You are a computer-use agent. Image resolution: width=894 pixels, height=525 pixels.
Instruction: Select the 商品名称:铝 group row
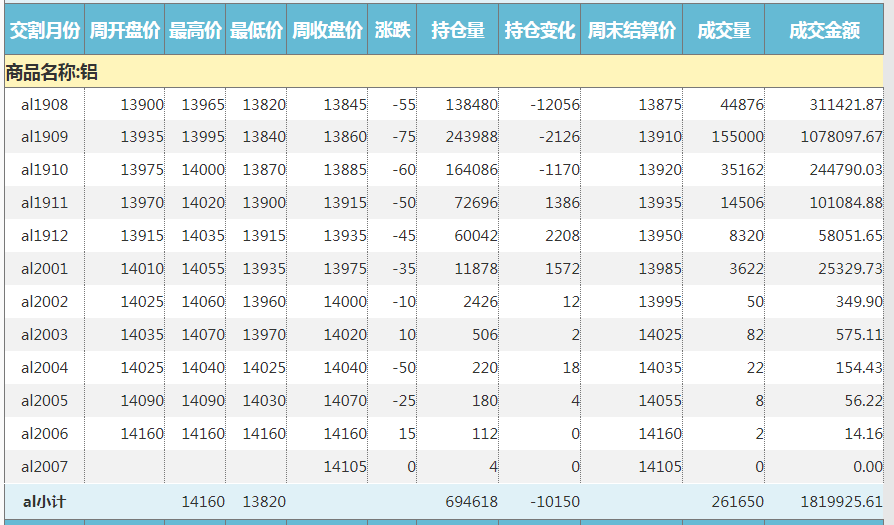coord(52,72)
